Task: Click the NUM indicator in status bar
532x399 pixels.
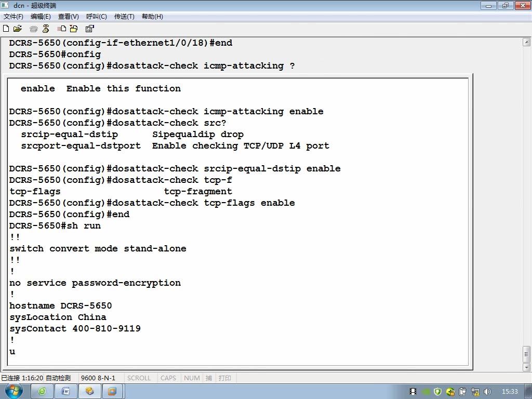Action: point(192,378)
